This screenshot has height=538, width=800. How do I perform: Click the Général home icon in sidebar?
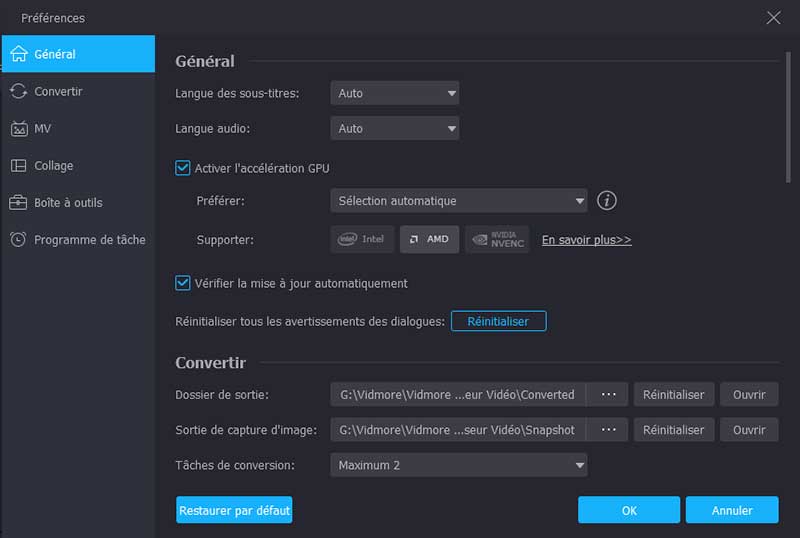pyautogui.click(x=19, y=54)
